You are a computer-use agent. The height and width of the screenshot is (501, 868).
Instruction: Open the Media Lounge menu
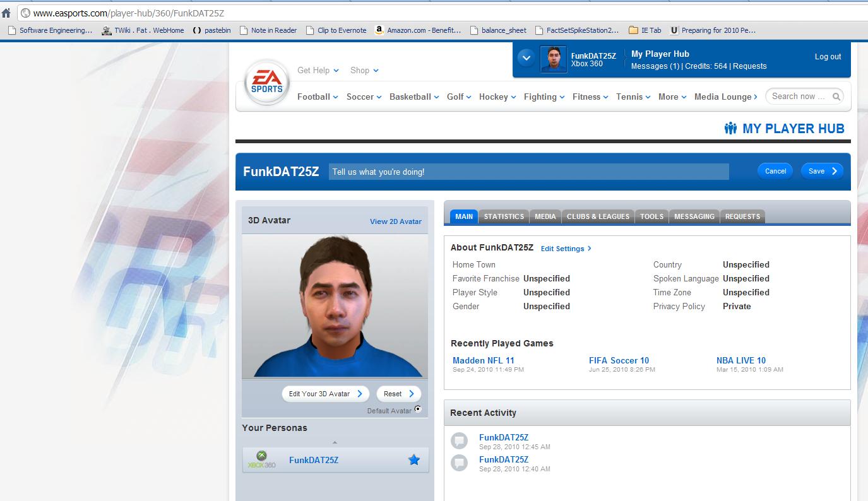pos(727,97)
